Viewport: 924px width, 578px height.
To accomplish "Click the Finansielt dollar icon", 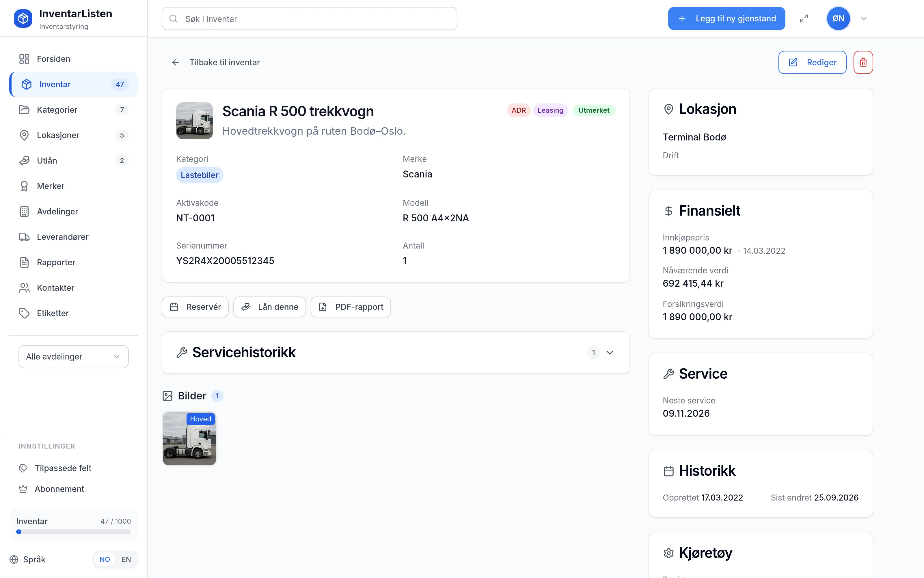I will click(668, 211).
